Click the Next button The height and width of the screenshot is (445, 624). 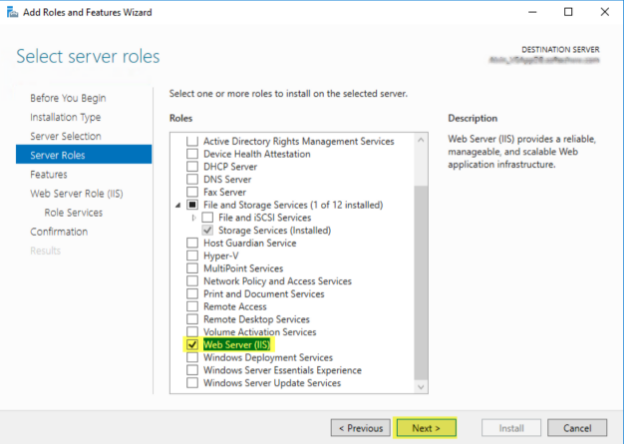tap(426, 427)
